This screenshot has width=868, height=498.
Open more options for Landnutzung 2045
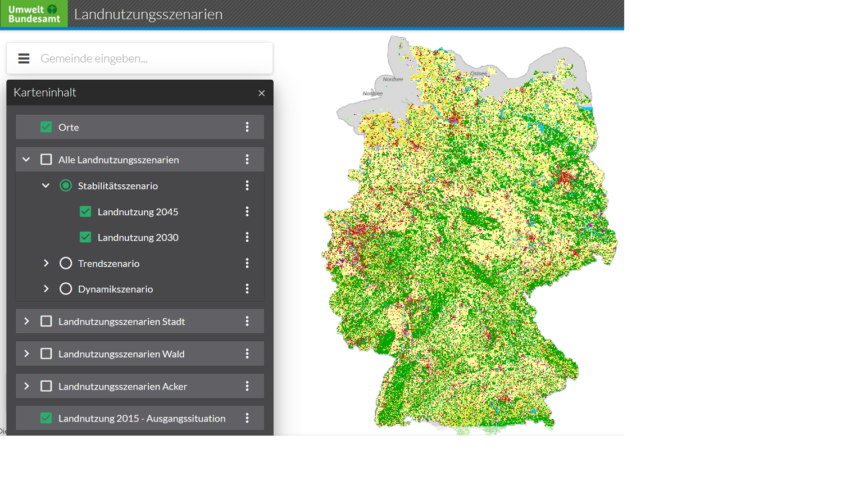click(x=247, y=212)
